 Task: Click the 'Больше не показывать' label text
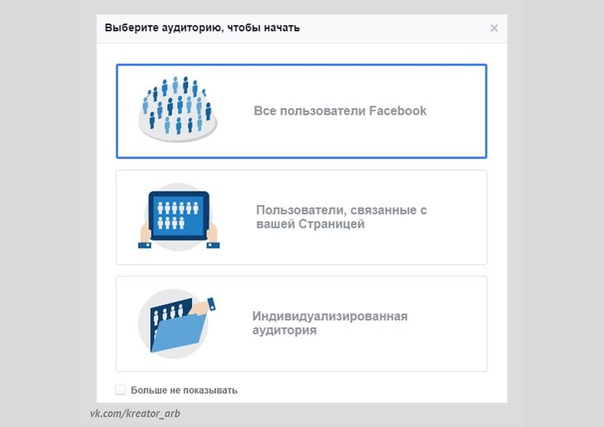pyautogui.click(x=184, y=390)
